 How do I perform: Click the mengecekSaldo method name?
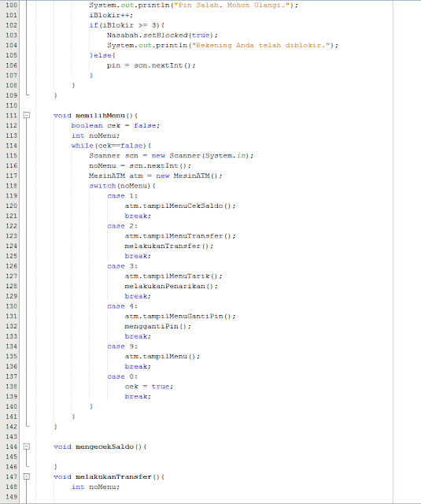tap(105, 447)
